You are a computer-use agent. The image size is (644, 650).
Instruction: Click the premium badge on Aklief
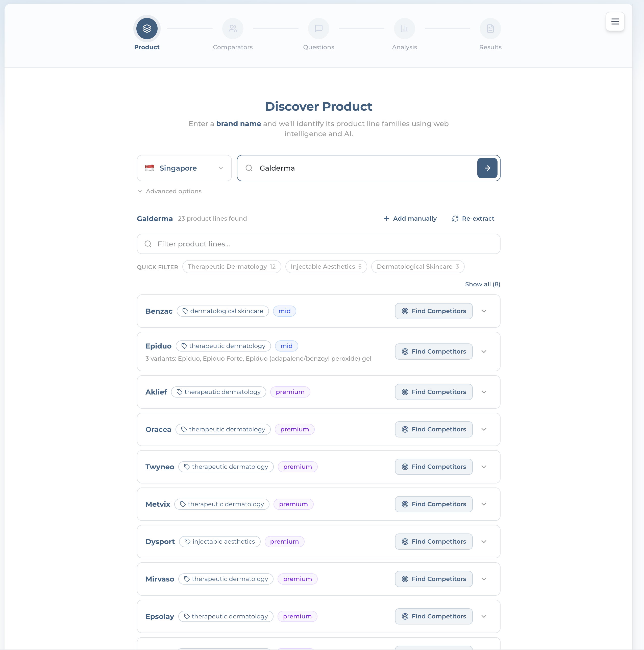290,392
